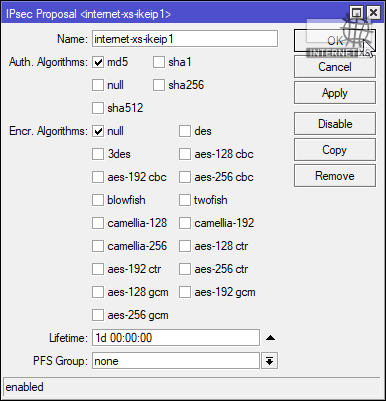This screenshot has width=386, height=401.
Task: Click the PFS Group value field
Action: coord(176,361)
